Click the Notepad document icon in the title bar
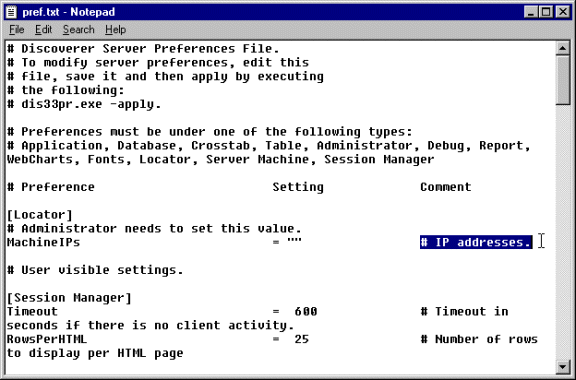Image resolution: width=576 pixels, height=380 pixels. pyautogui.click(x=11, y=12)
